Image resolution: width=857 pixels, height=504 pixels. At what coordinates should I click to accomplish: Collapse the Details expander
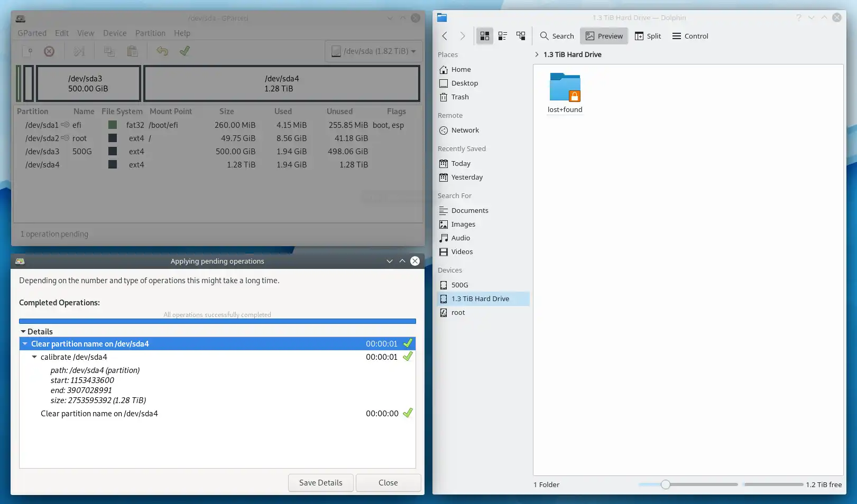23,332
